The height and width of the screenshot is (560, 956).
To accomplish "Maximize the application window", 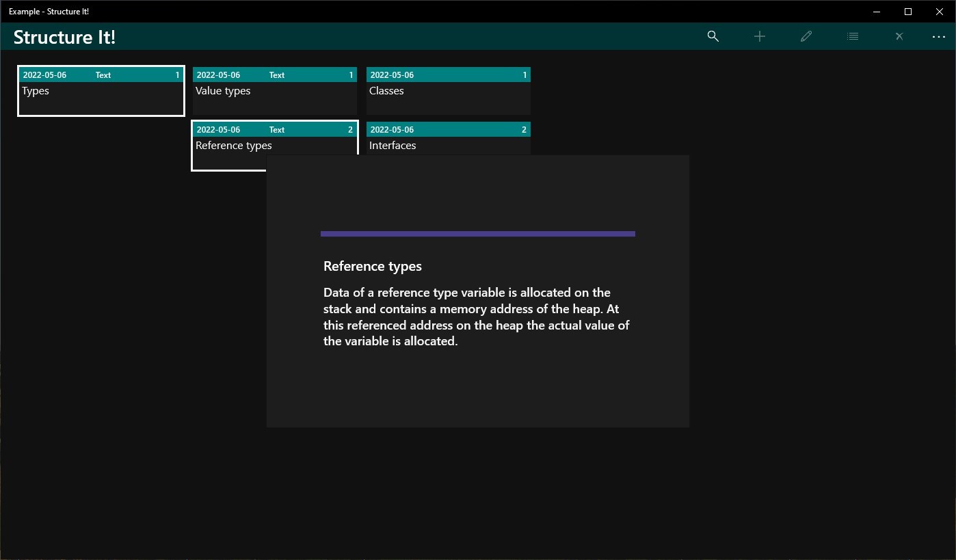I will (908, 12).
